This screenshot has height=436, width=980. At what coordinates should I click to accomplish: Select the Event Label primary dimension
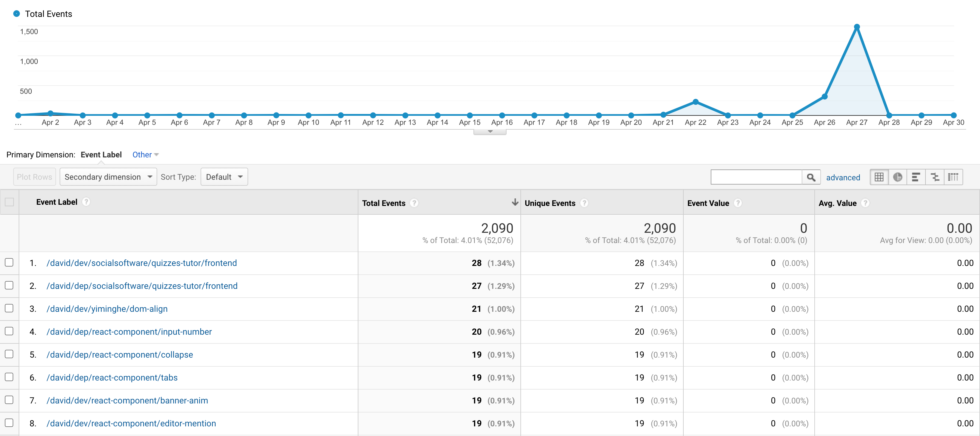point(101,155)
